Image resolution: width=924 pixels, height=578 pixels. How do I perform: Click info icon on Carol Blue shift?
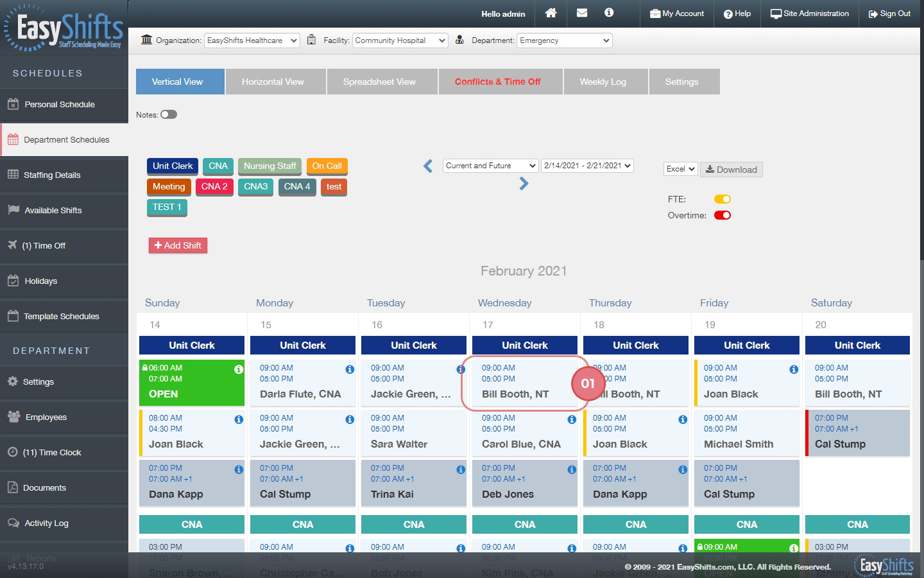(x=572, y=419)
